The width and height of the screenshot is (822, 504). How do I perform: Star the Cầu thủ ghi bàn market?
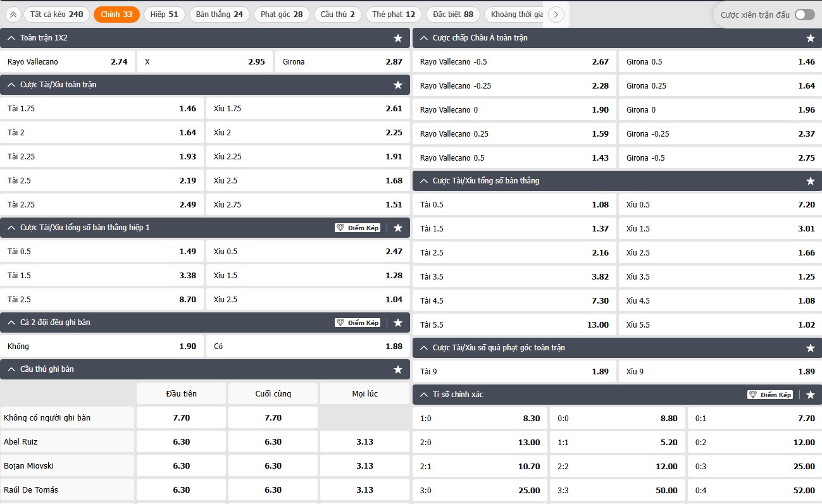(x=398, y=369)
